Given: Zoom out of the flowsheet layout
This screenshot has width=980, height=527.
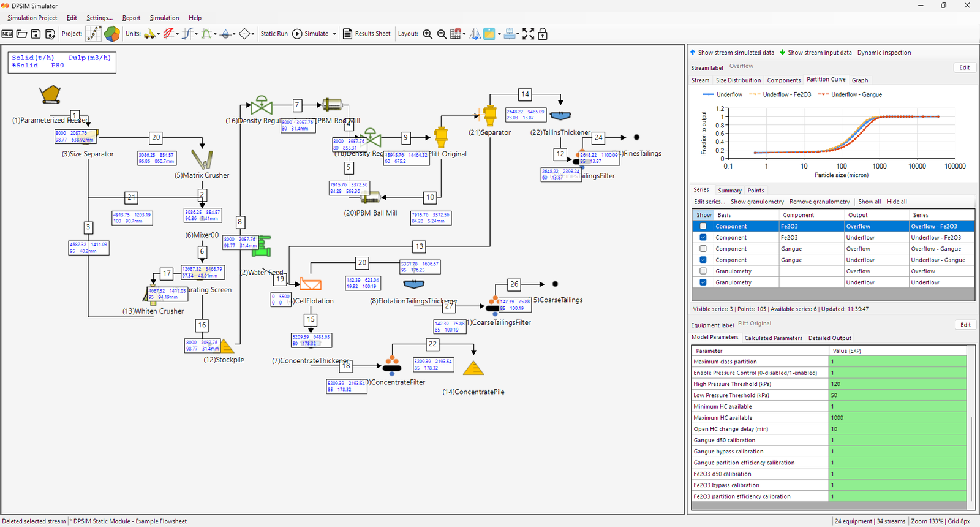Looking at the screenshot, I should tap(442, 34).
